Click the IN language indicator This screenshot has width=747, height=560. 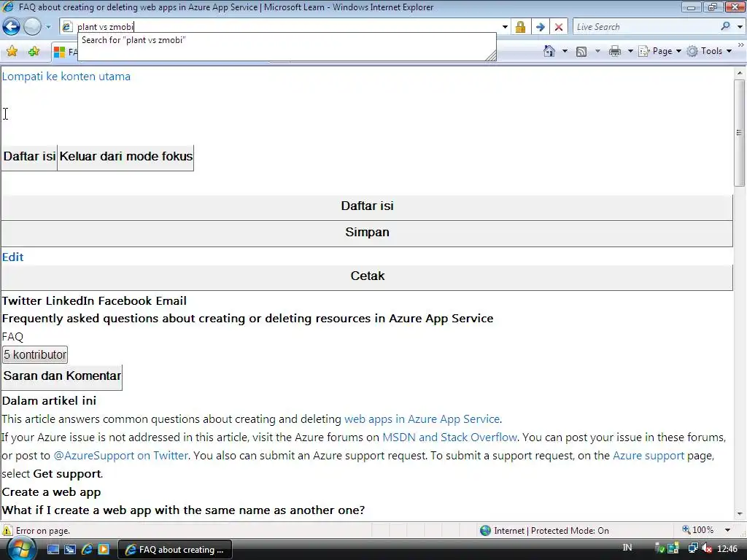coord(627,548)
